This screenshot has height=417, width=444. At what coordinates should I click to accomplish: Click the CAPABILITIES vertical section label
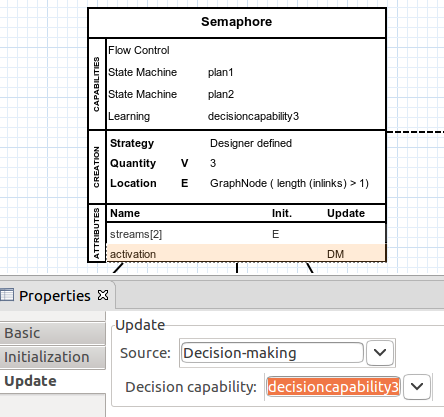pyautogui.click(x=97, y=84)
